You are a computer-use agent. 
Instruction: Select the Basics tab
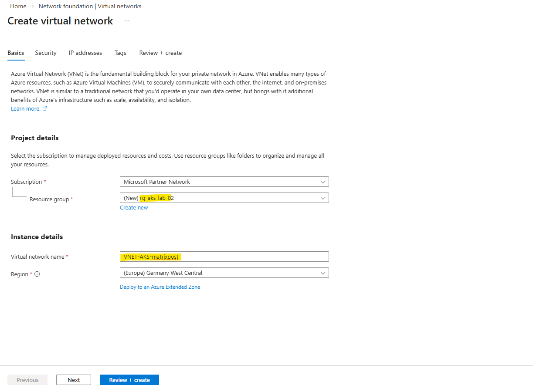pos(16,53)
